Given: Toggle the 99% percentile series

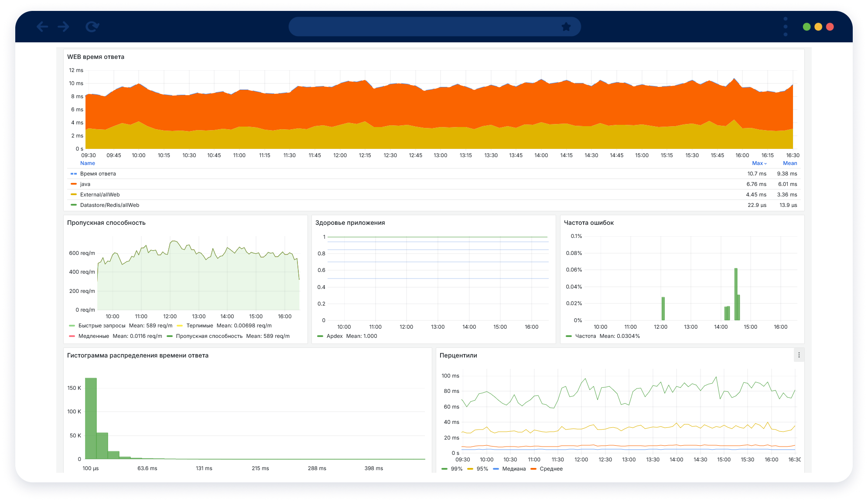Looking at the screenshot, I should (457, 469).
